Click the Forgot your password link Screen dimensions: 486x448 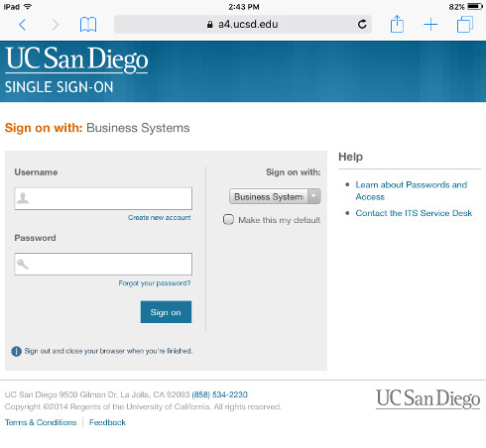155,283
